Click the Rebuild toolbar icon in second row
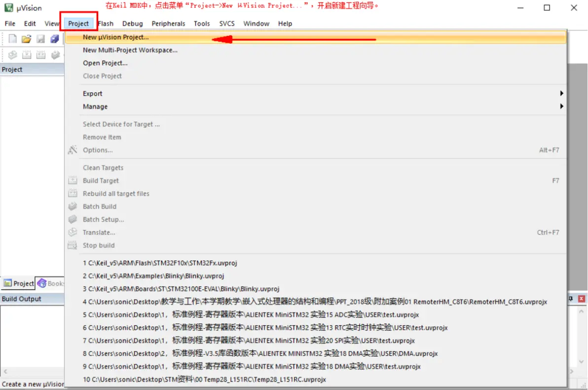This screenshot has width=588, height=390. point(40,55)
